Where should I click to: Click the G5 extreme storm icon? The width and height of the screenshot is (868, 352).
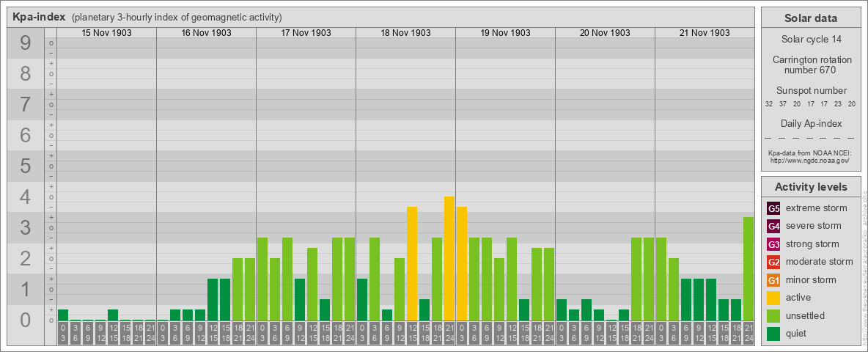pos(773,209)
